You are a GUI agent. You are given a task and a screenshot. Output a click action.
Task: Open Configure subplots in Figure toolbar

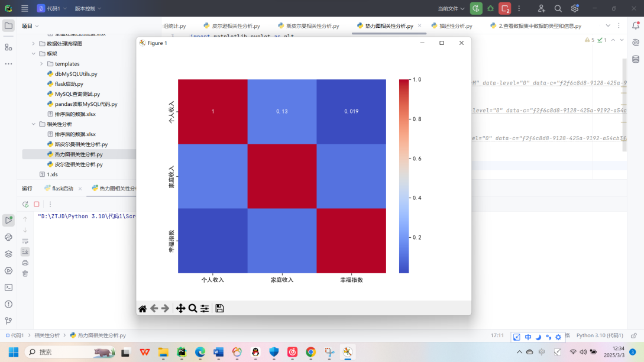click(x=205, y=309)
